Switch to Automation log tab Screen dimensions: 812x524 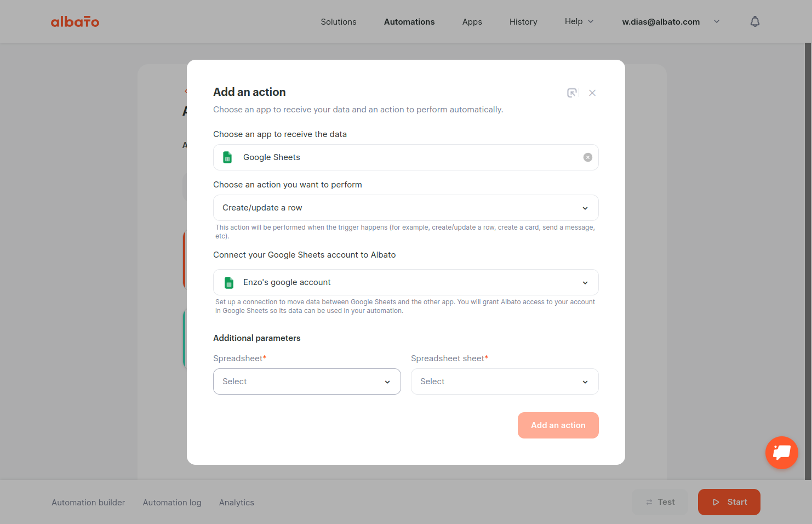tap(172, 503)
